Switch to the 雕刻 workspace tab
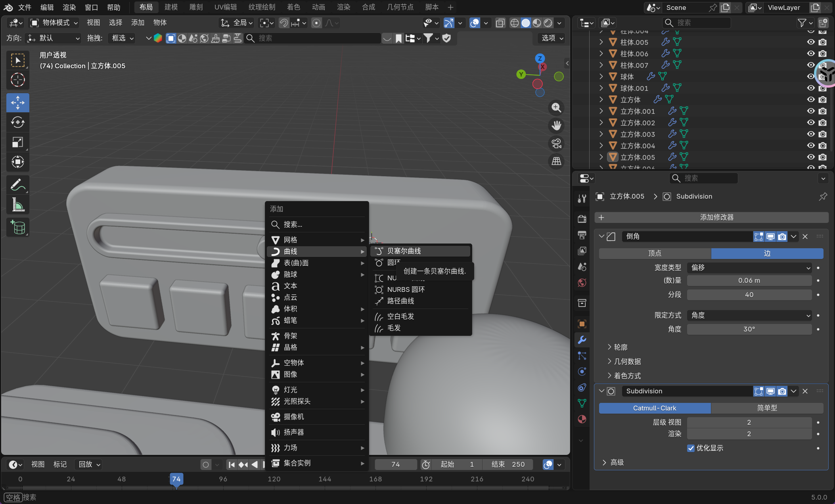The height and width of the screenshot is (504, 835). [196, 7]
